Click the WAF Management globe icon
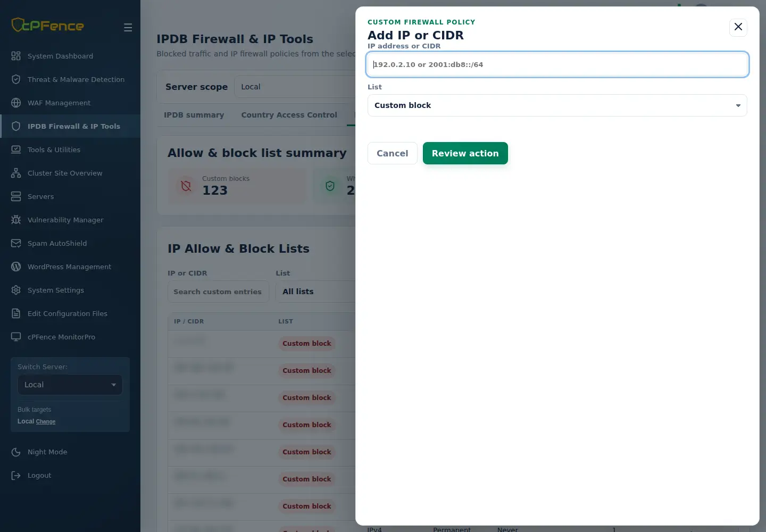Viewport: 766px width, 532px height. (16, 103)
